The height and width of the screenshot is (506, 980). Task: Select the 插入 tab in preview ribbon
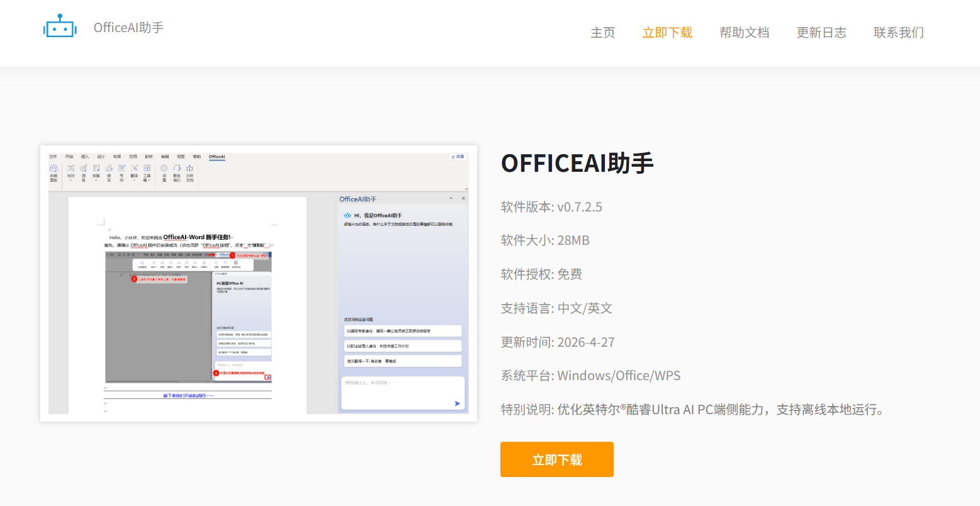pos(85,157)
